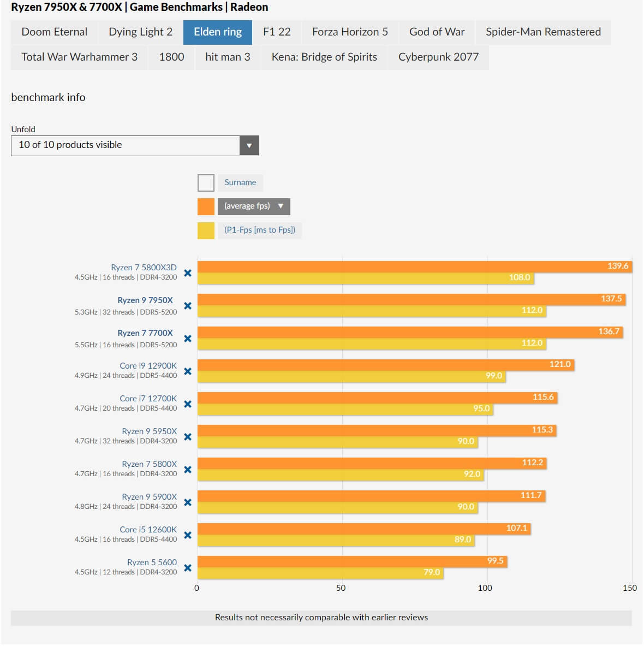Open the Ryzen 9 5900X product link
The width and height of the screenshot is (644, 646).
click(x=149, y=497)
